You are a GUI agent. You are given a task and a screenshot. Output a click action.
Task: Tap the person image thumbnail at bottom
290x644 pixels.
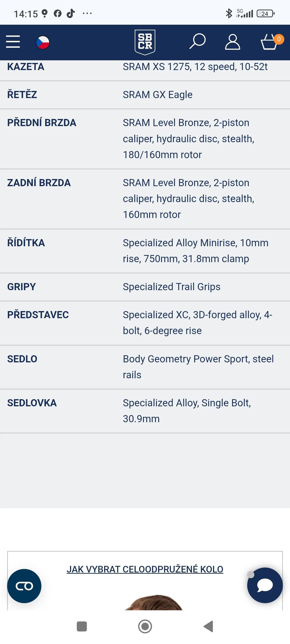pos(153,602)
